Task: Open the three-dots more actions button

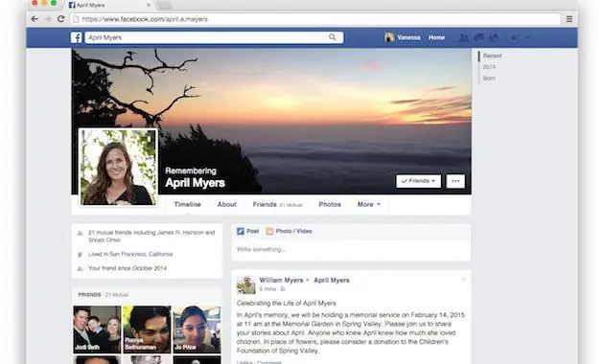Action: coord(455,181)
